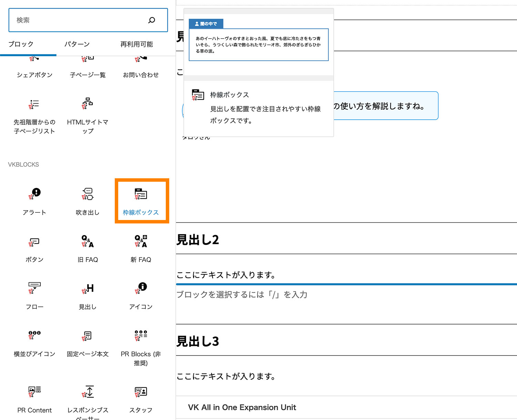The image size is (517, 420).
Task: Select the VK All in One Expansion Unit text
Action: click(x=242, y=407)
